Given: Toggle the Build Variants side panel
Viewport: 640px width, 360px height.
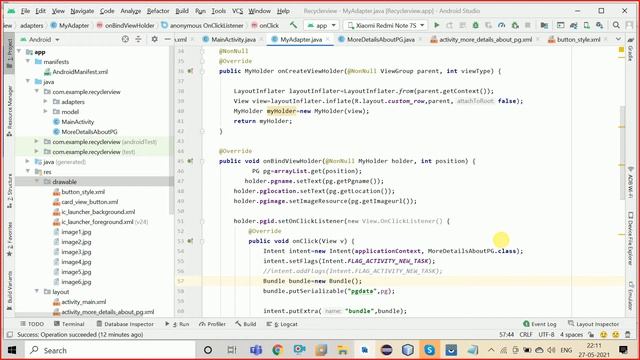Looking at the screenshot, I should point(9,290).
